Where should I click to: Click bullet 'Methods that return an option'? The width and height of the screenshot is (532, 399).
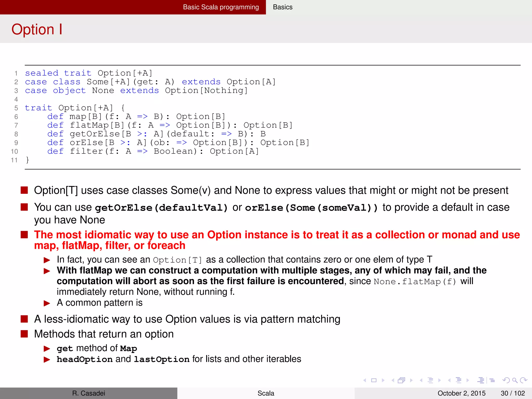104,334
